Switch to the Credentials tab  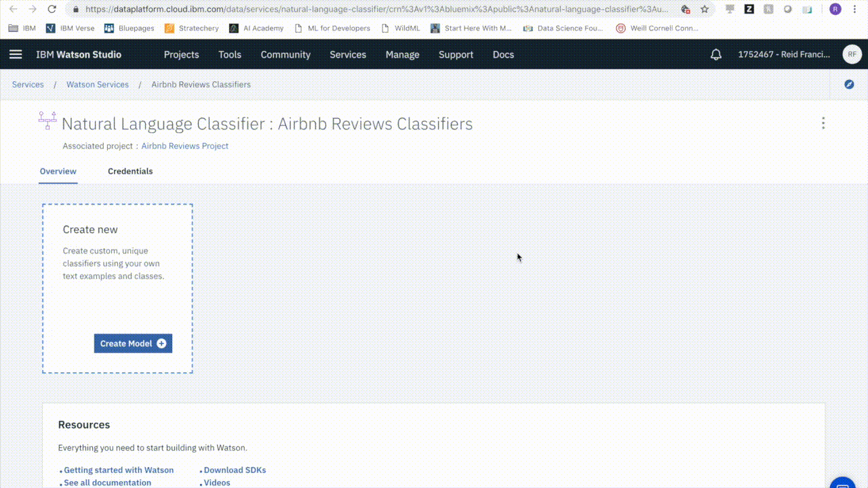tap(130, 171)
